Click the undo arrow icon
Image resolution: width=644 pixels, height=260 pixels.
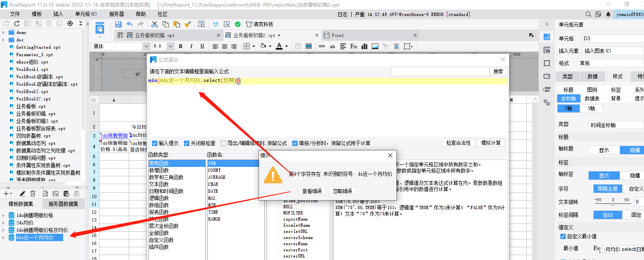click(x=130, y=24)
